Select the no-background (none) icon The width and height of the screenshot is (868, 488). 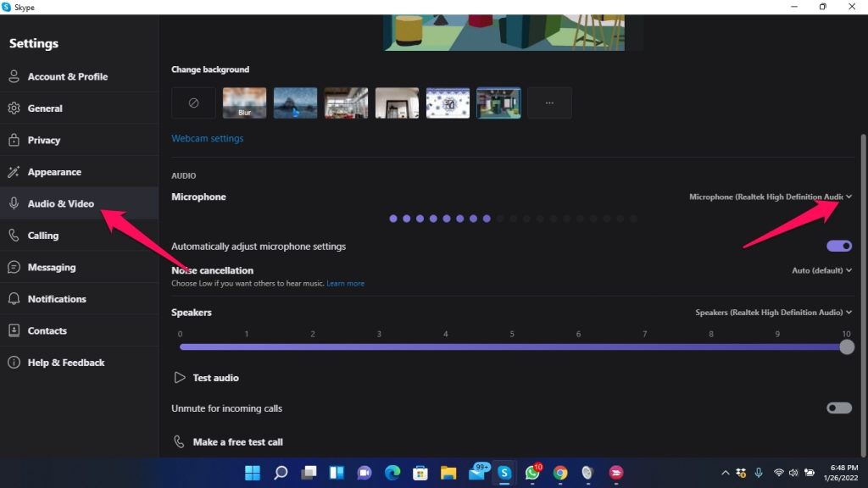click(193, 103)
